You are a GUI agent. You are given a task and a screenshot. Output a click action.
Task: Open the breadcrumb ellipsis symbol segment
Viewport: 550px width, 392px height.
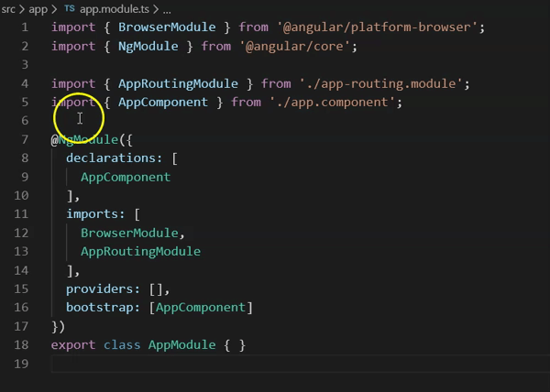(167, 10)
